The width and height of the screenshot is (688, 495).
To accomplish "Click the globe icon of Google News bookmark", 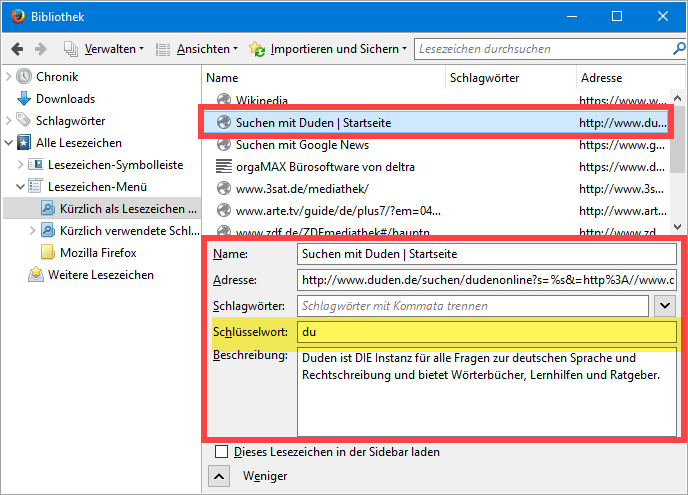I will pyautogui.click(x=224, y=144).
